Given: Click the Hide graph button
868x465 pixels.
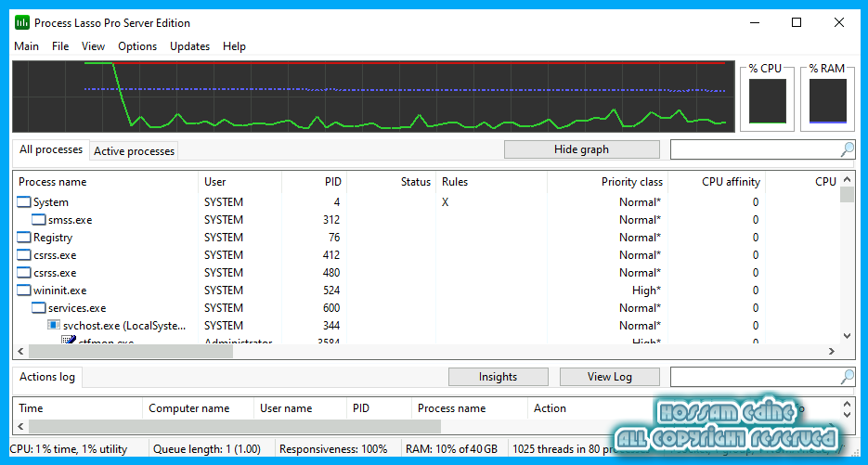Looking at the screenshot, I should click(582, 149).
